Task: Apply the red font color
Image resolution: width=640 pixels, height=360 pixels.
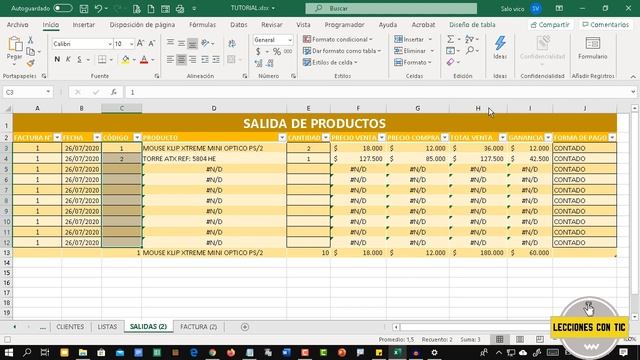Action: click(144, 60)
